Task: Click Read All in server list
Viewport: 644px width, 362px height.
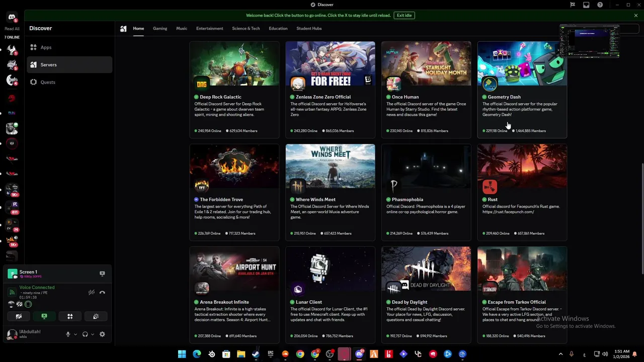Action: (x=12, y=29)
